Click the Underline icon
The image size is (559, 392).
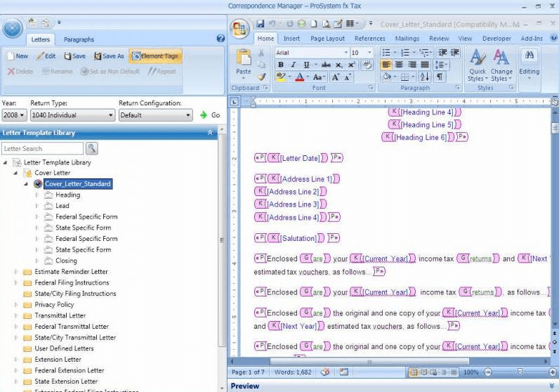coord(306,65)
